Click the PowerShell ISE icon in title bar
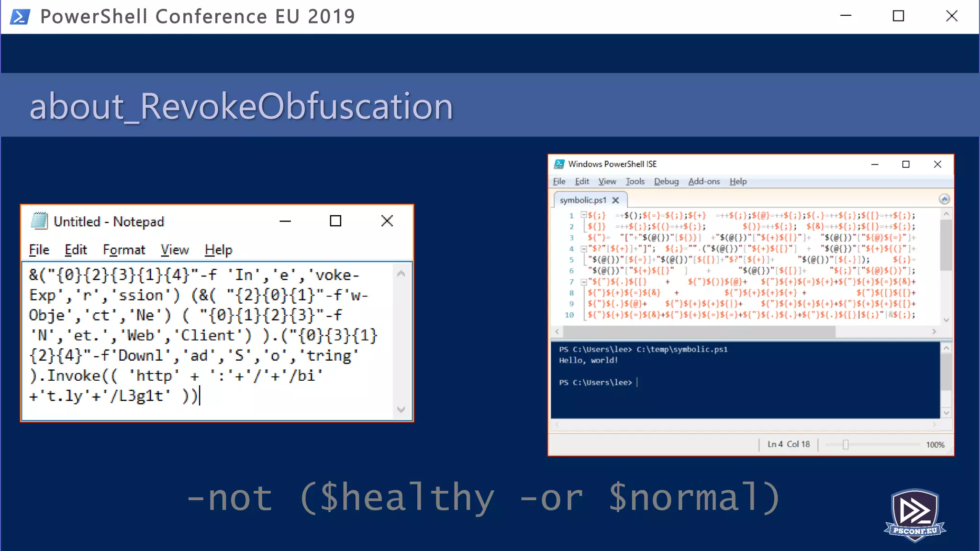980x551 pixels. click(x=559, y=164)
